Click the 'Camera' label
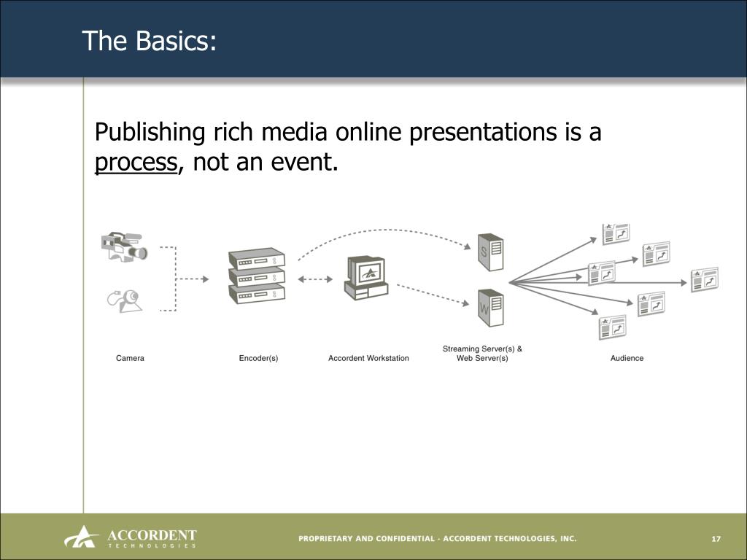Viewport: 747px width, 560px height. [x=130, y=358]
